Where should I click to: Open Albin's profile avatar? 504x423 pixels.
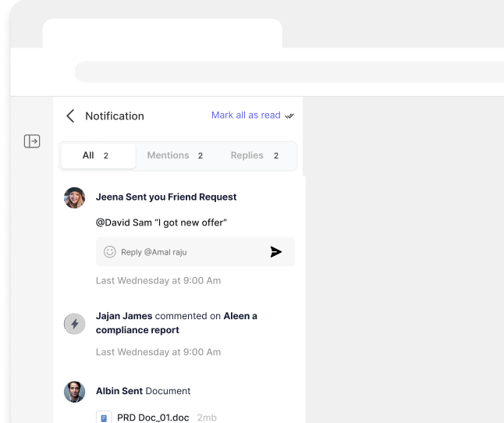click(x=75, y=392)
